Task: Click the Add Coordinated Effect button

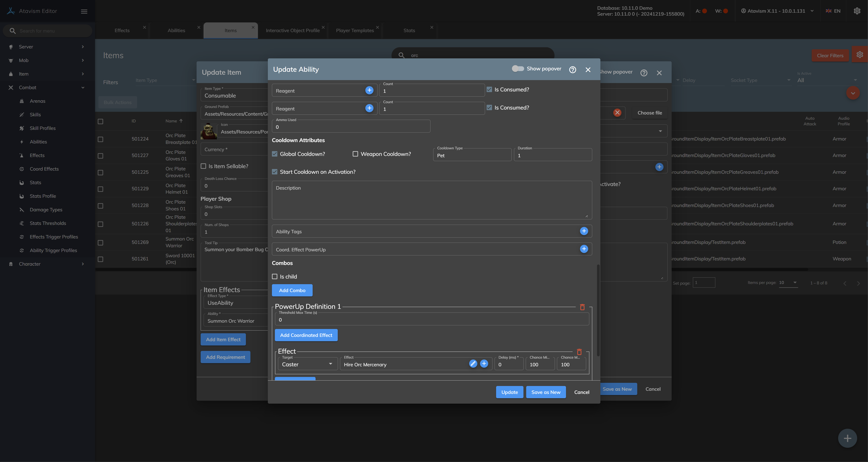Action: (306, 335)
